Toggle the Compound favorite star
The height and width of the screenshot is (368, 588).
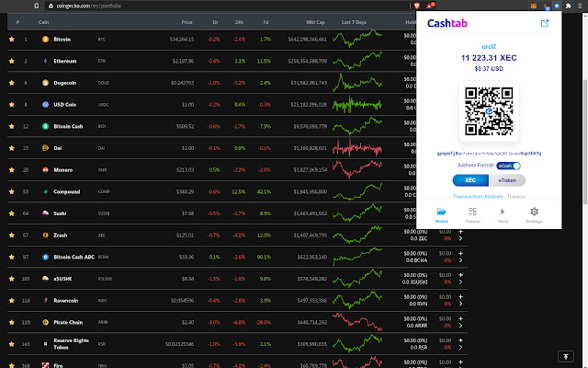pyautogui.click(x=12, y=191)
